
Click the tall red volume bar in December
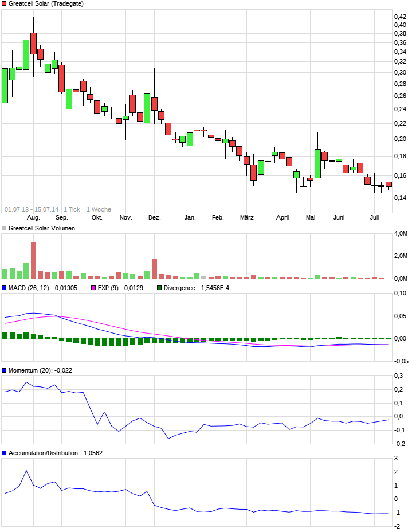(154, 269)
